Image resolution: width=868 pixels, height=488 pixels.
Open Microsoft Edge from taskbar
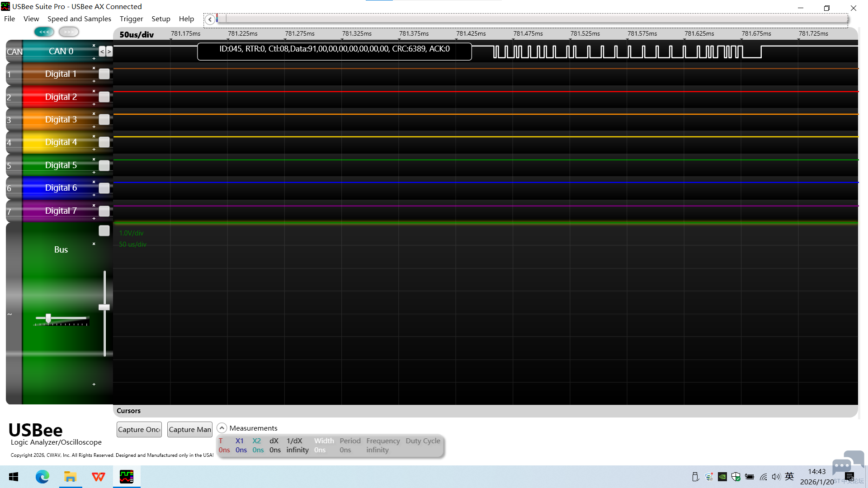[42, 477]
